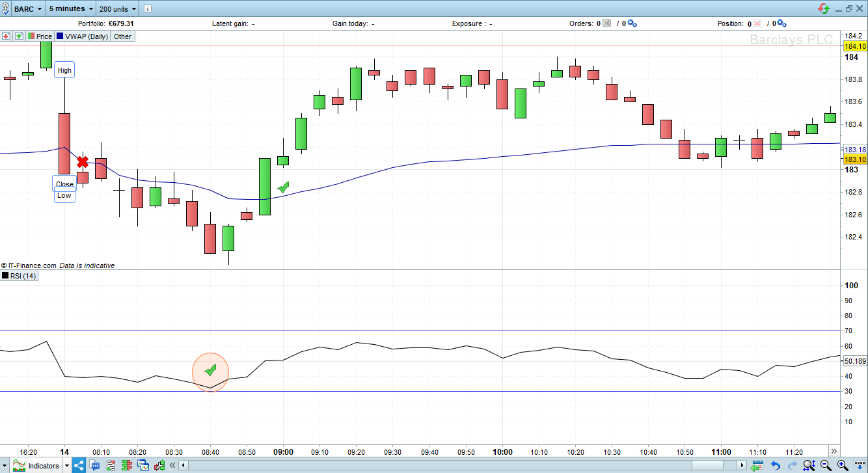
Task: Open the Orders settings gear
Action: [631, 23]
